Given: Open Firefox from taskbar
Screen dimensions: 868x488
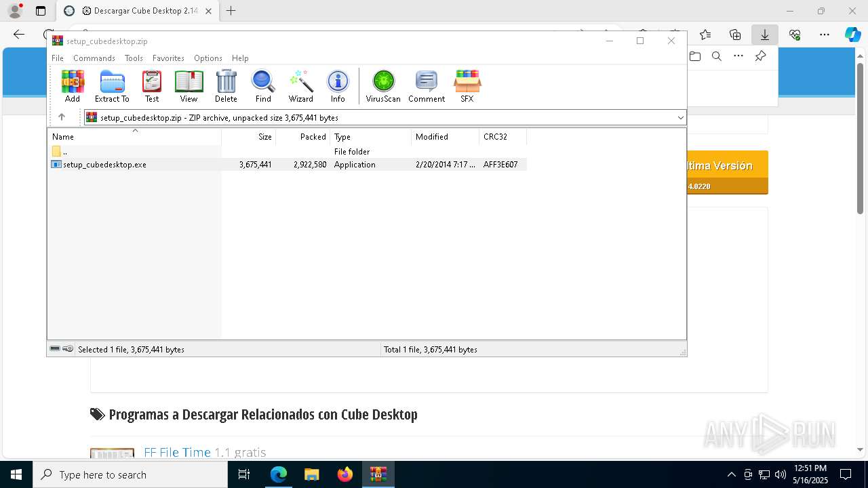Looking at the screenshot, I should click(x=345, y=474).
